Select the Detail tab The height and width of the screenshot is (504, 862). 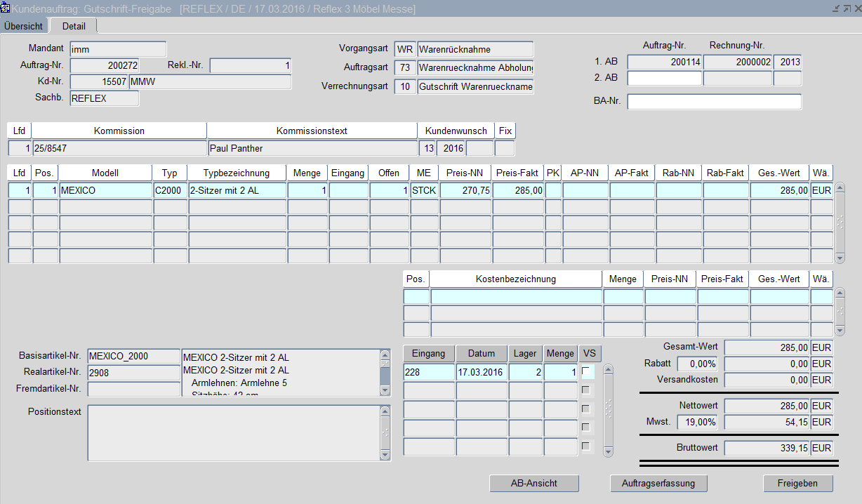(74, 26)
